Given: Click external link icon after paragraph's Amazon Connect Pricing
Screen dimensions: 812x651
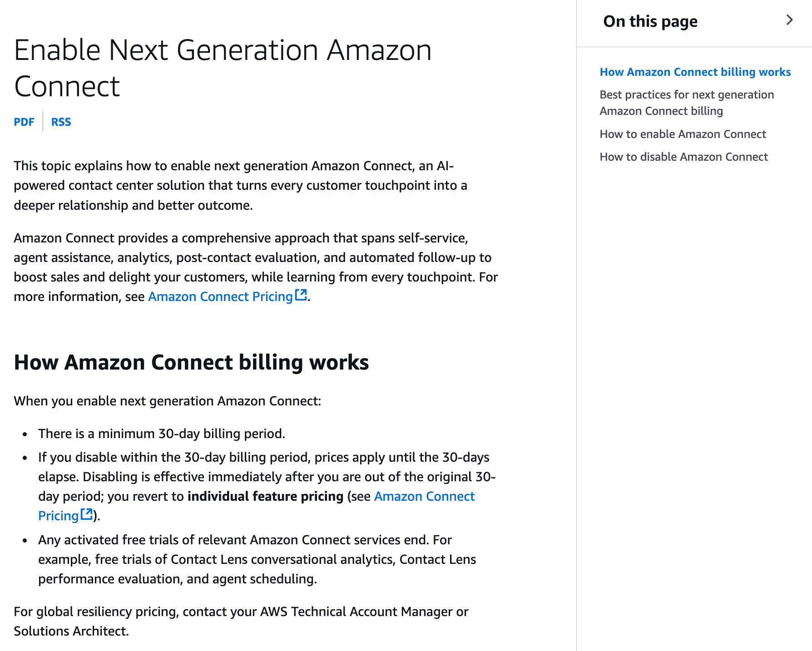Looking at the screenshot, I should [301, 296].
